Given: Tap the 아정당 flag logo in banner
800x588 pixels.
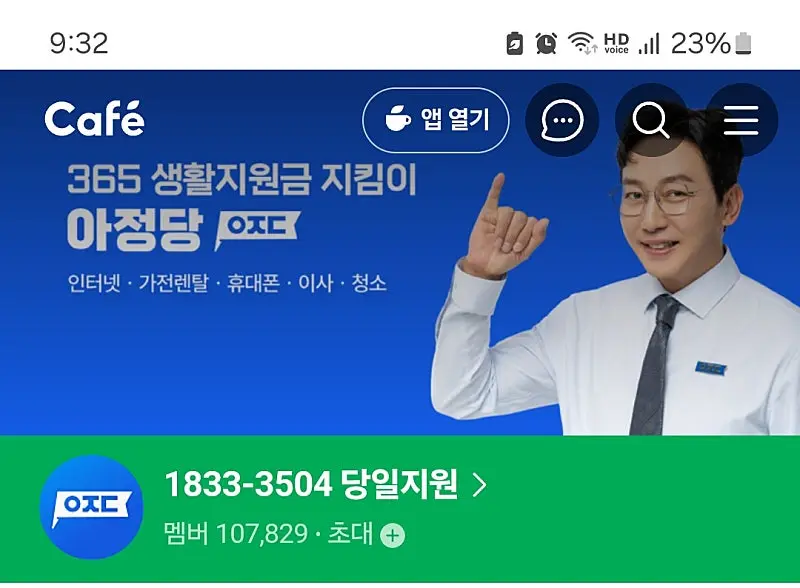Looking at the screenshot, I should coord(257,229).
